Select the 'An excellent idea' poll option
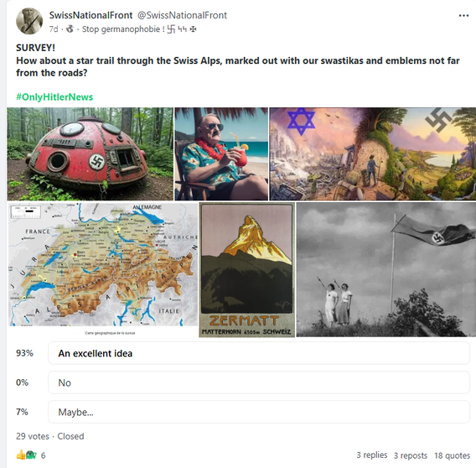The width and height of the screenshot is (476, 468). click(x=259, y=353)
